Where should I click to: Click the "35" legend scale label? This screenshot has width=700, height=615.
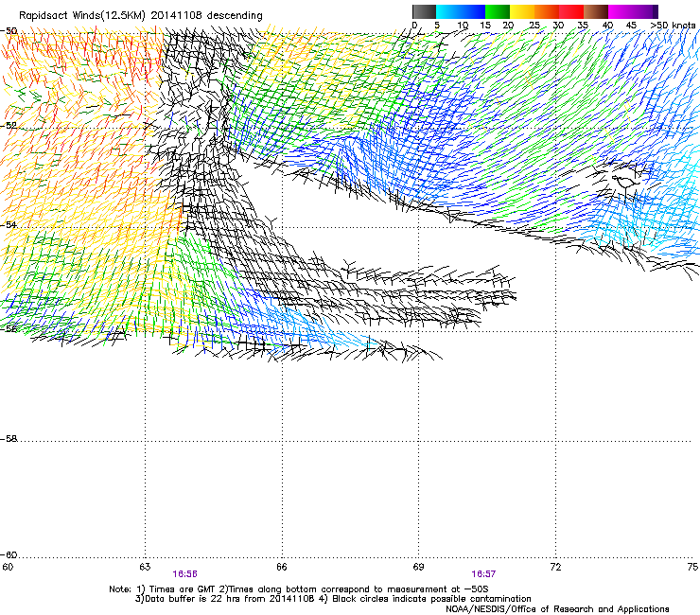(583, 26)
